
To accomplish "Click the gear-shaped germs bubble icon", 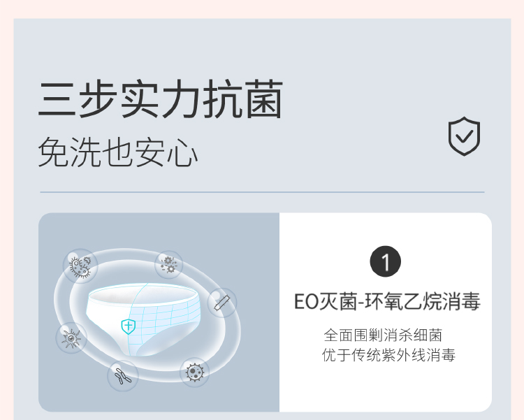I will 168,265.
